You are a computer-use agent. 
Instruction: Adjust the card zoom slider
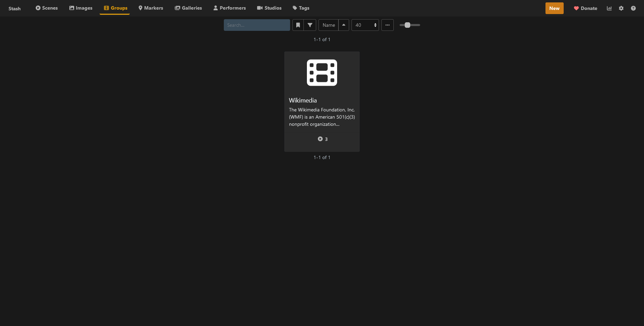[410, 25]
